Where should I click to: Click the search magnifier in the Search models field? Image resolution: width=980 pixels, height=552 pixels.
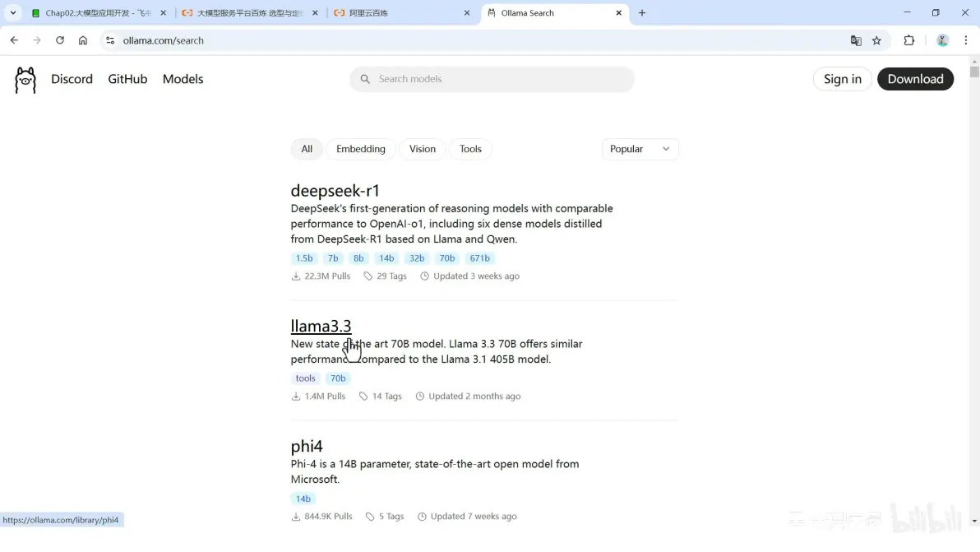click(x=365, y=79)
